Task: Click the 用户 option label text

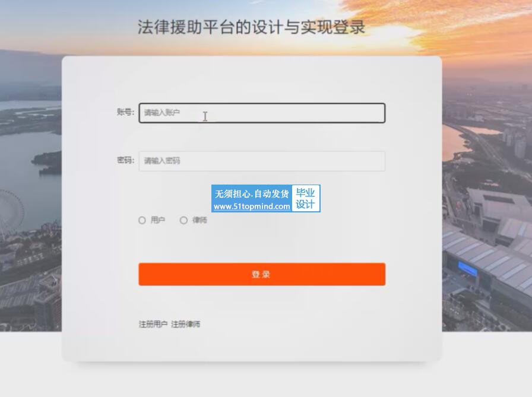Action: click(x=158, y=220)
